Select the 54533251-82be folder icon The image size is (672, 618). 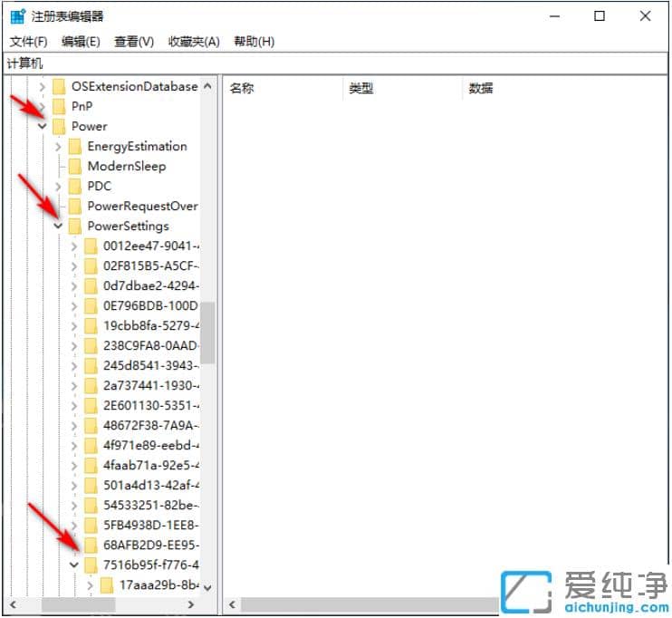(x=91, y=506)
